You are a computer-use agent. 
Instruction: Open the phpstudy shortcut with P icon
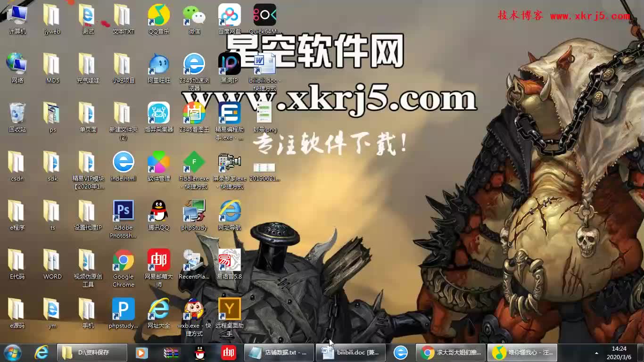[123, 313]
